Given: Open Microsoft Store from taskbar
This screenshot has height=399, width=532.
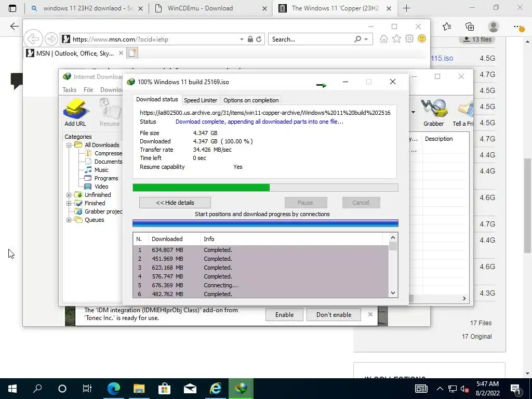Looking at the screenshot, I should [164, 389].
